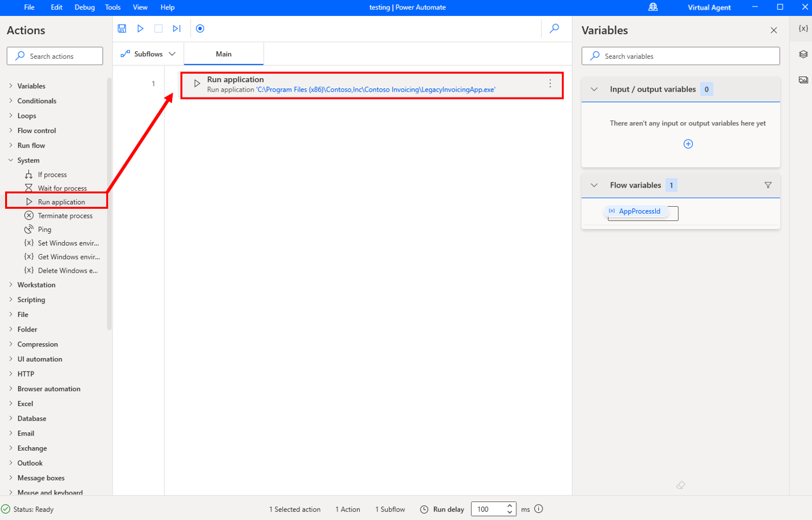Click the Search actions field
Screen dimensions: 812x520
(x=55, y=56)
